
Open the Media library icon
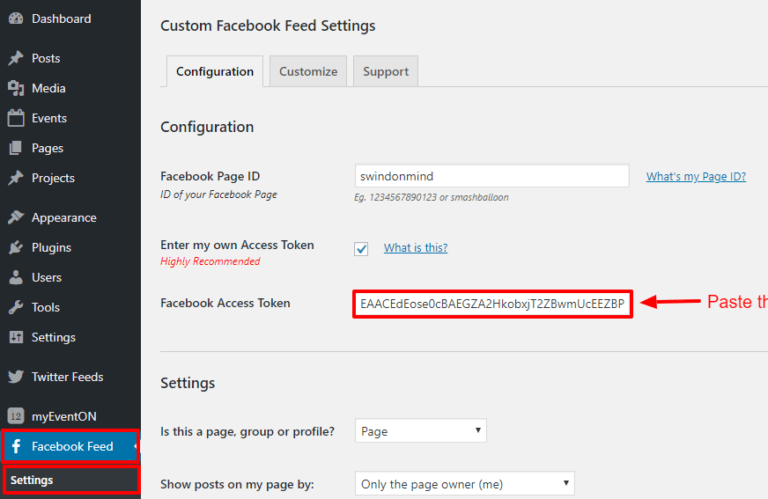pyautogui.click(x=16, y=88)
